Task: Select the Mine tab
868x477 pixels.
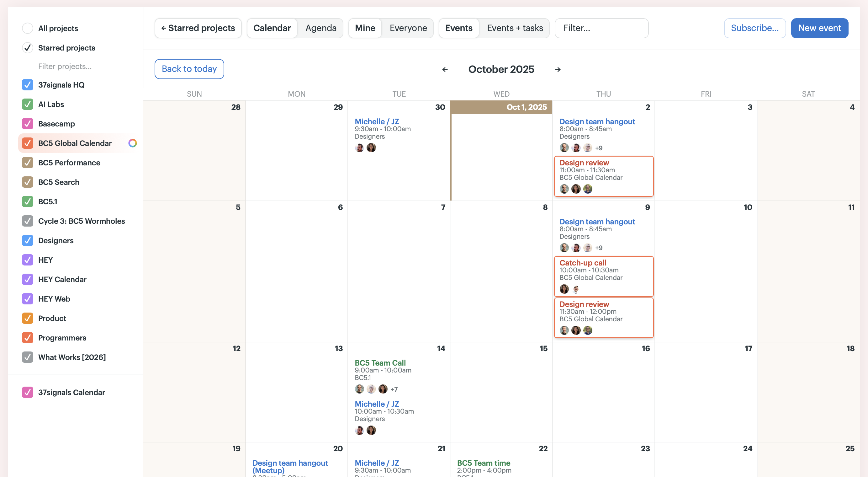Action: tap(365, 28)
